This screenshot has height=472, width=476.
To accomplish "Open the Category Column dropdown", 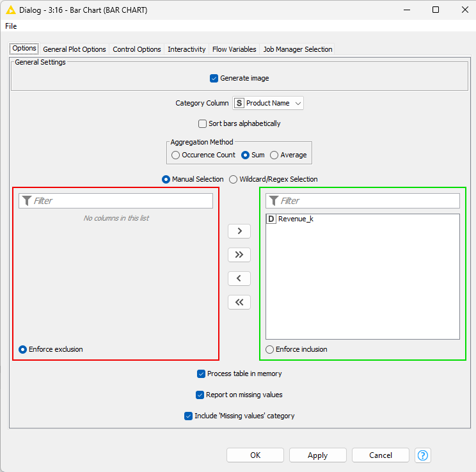I will tap(268, 103).
